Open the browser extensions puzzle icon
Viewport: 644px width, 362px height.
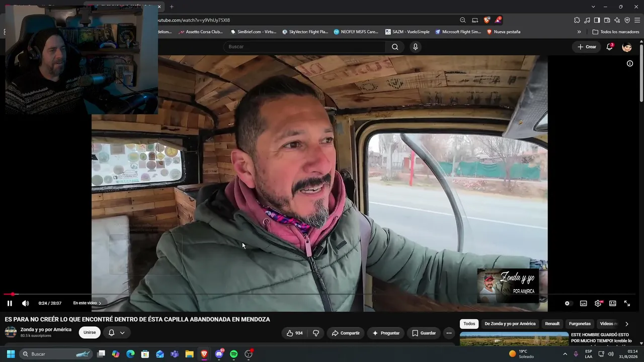coord(577,20)
